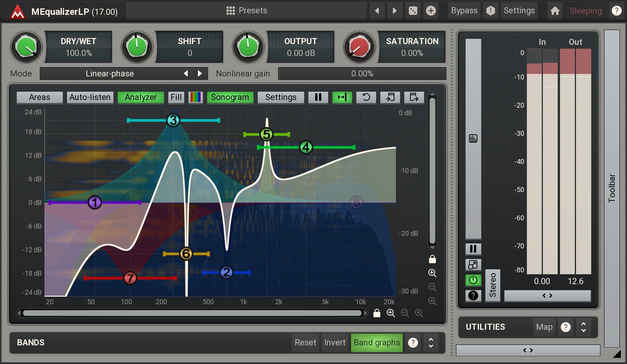Click the undo reset arrow icon
Image resolution: width=627 pixels, height=364 pixels.
pyautogui.click(x=366, y=97)
